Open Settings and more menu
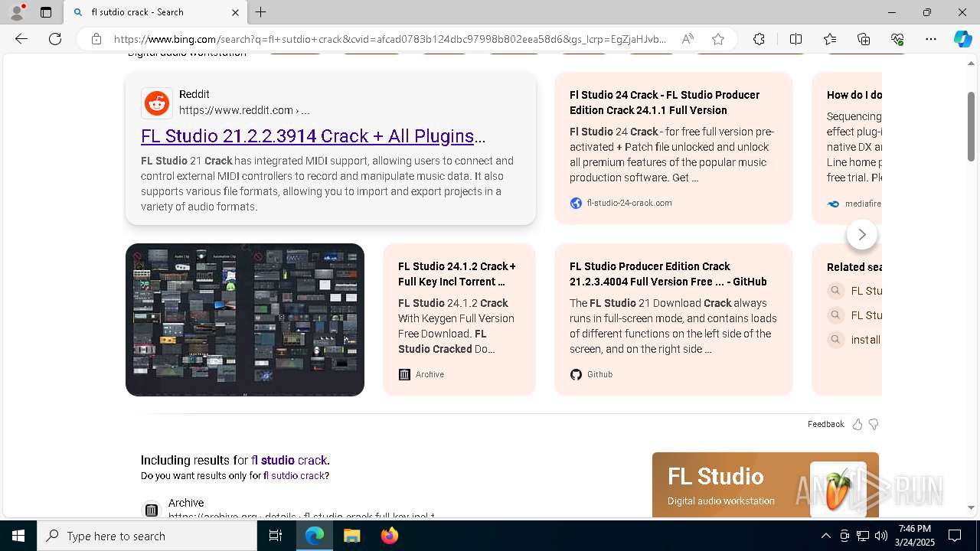 pos(931,39)
